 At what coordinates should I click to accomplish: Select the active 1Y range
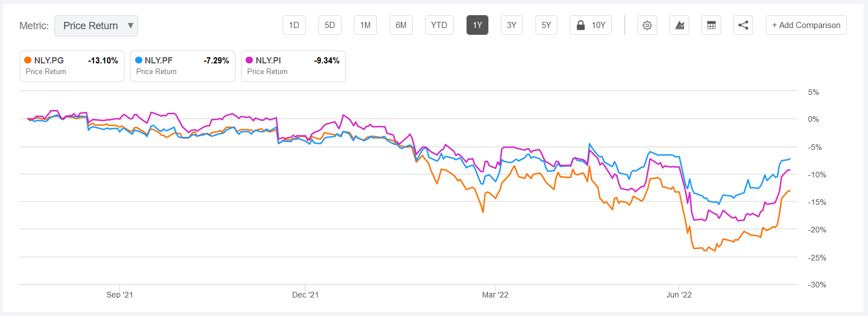pyautogui.click(x=477, y=25)
